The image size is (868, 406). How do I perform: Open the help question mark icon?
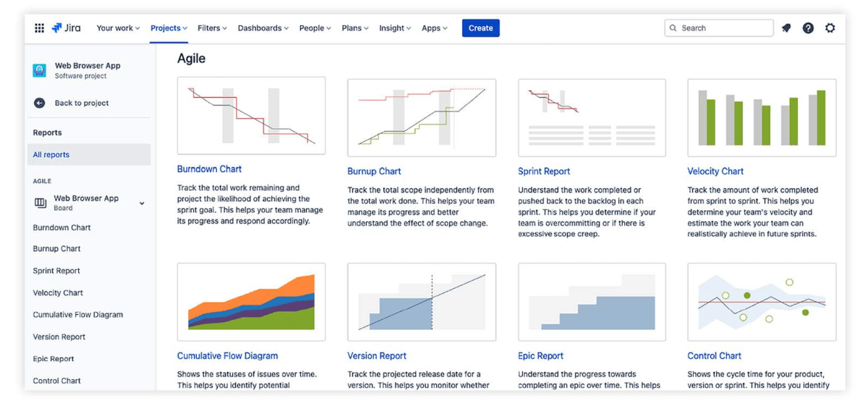coord(808,28)
